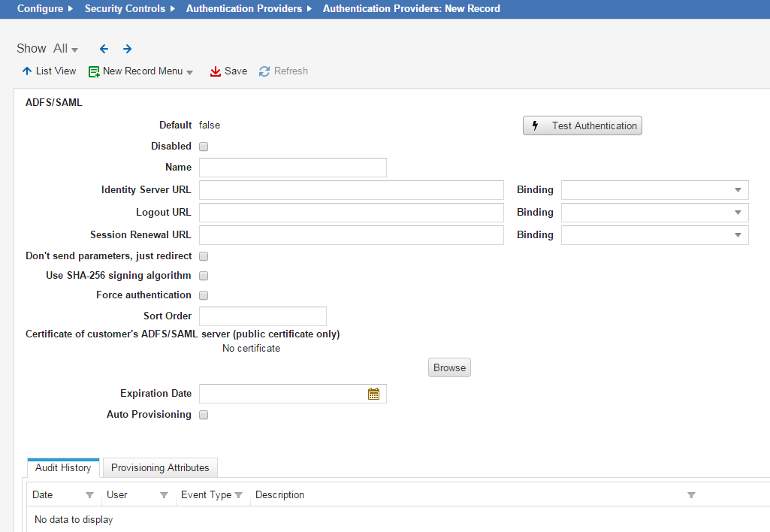Image resolution: width=770 pixels, height=532 pixels.
Task: Click the filter icon on the Date column
Action: (90, 494)
